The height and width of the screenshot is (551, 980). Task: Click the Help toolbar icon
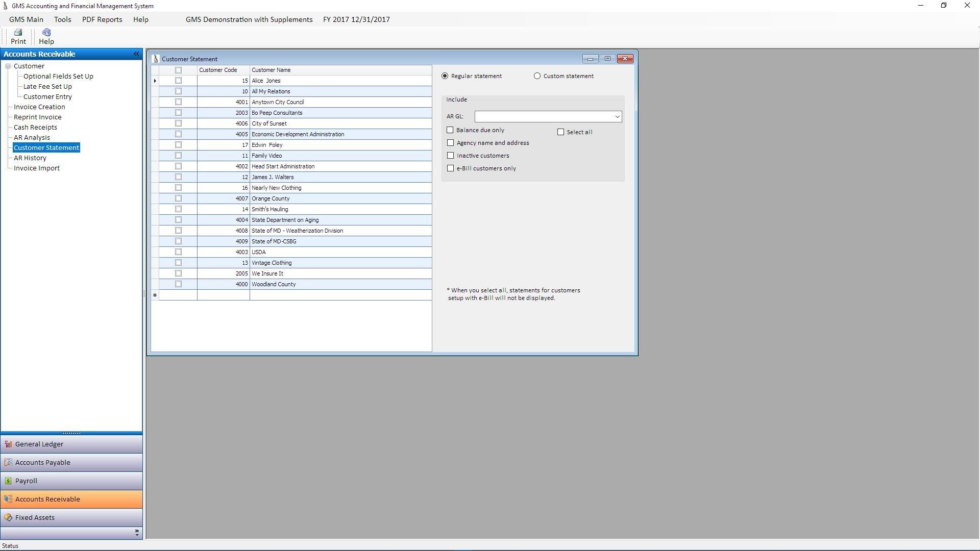(x=46, y=33)
